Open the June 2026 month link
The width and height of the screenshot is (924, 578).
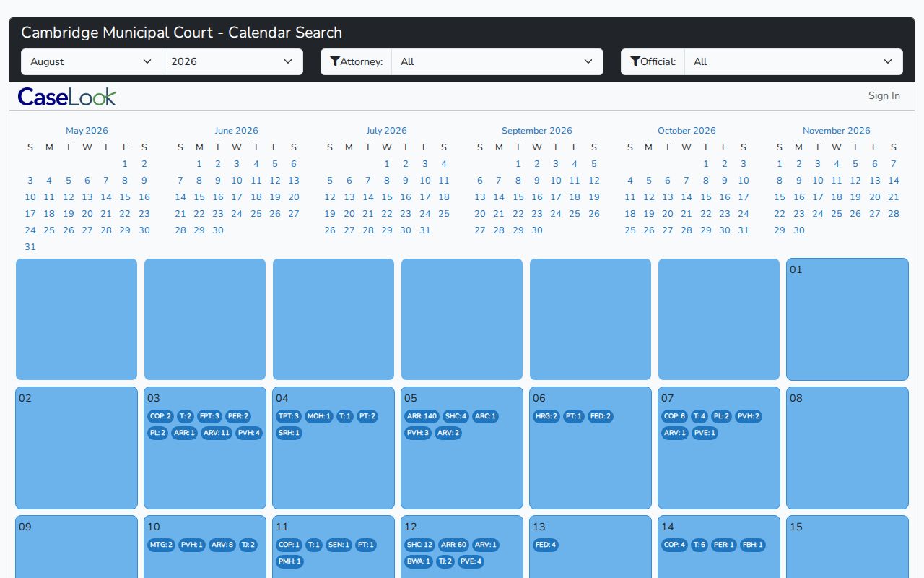pyautogui.click(x=236, y=131)
